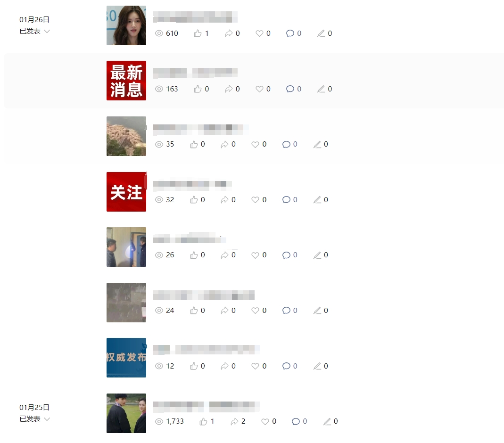
Task: Open the red 最新消息 article thumbnail
Action: pyautogui.click(x=126, y=81)
